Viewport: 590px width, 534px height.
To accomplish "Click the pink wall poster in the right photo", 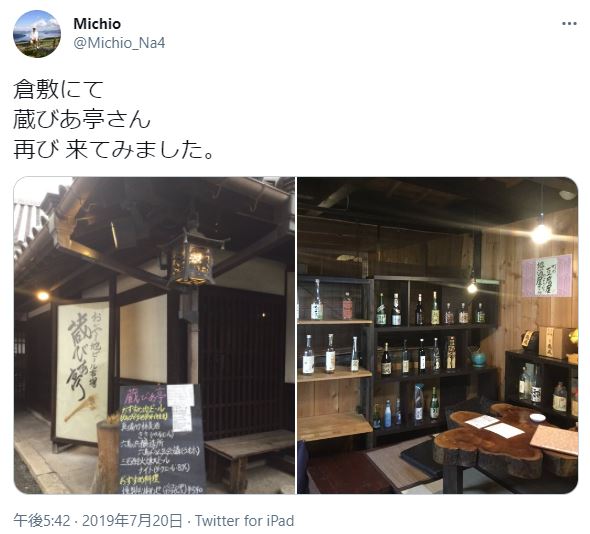I will pyautogui.click(x=547, y=276).
